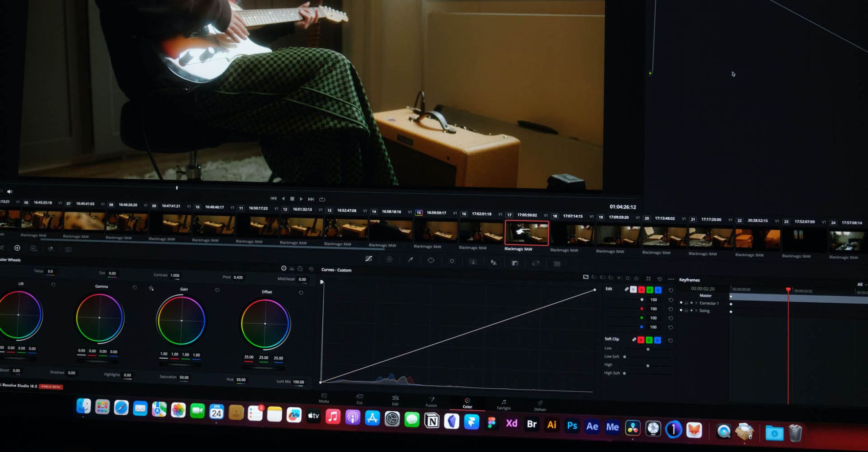868x452 pixels.
Task: Select clip 17 thumbnail with red outline
Action: coord(527,233)
